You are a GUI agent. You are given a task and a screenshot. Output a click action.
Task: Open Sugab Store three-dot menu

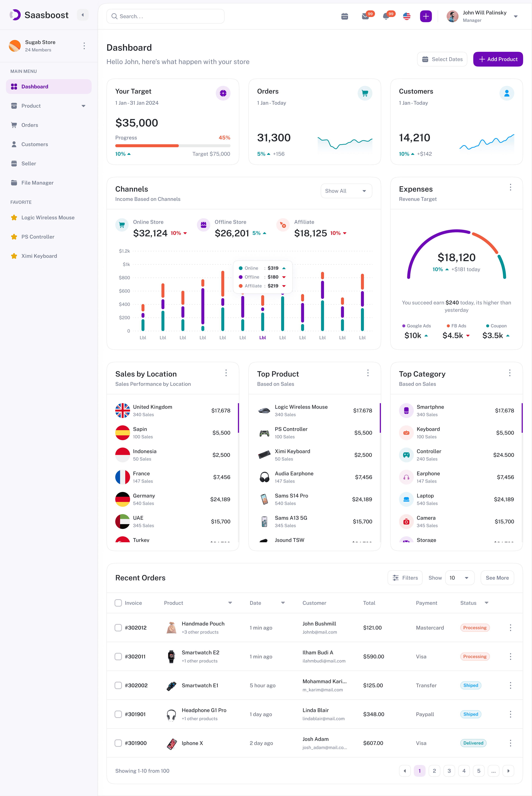point(84,46)
